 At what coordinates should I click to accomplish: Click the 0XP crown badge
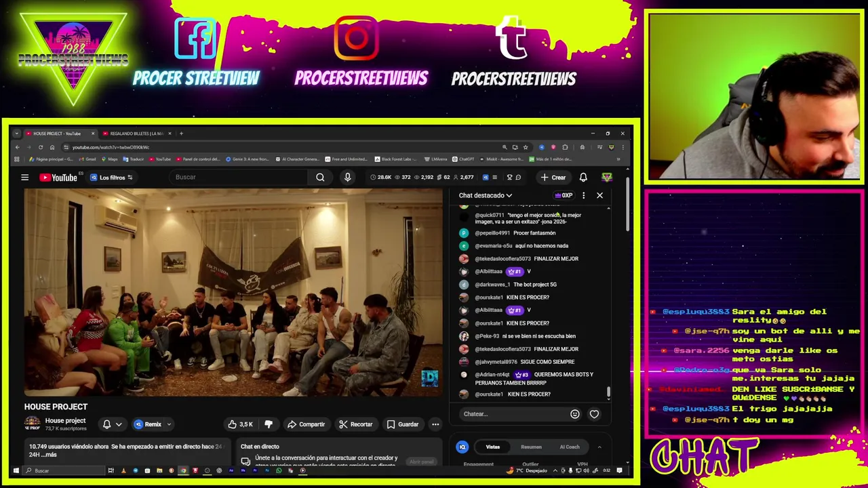click(564, 195)
